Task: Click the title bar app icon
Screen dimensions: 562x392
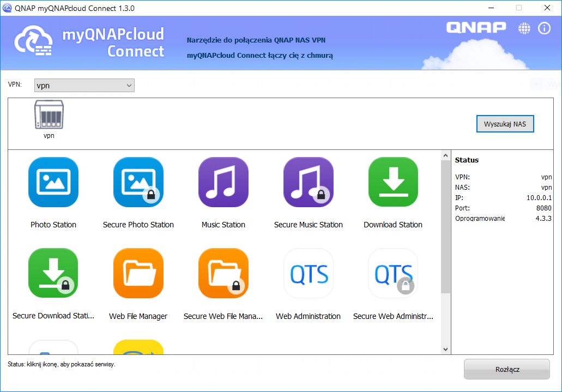Action: point(7,8)
